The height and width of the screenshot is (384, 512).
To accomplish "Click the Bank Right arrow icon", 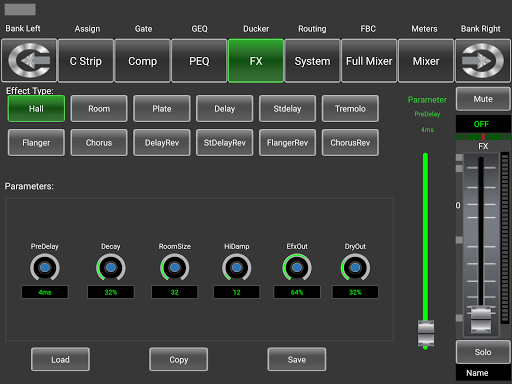I will 483,60.
